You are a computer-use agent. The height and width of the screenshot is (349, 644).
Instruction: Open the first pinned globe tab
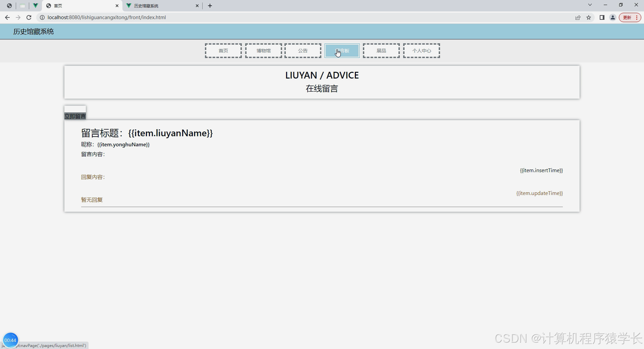coord(9,6)
